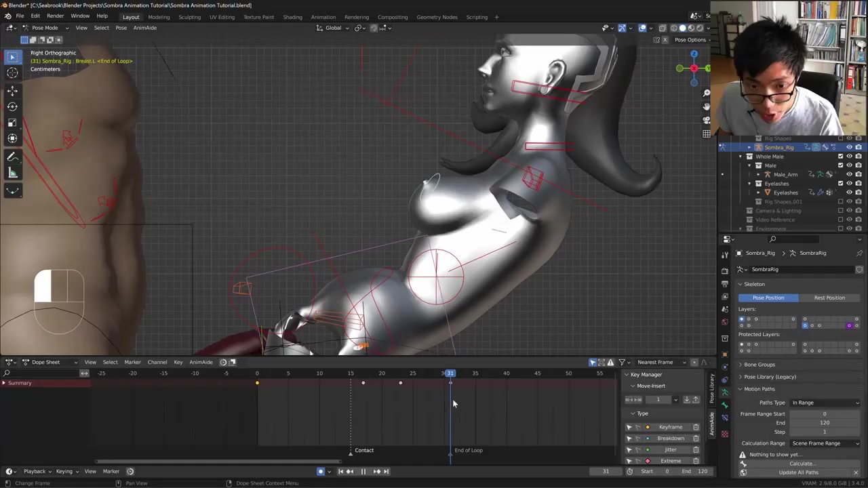
Task: Select the Measure tool
Action: (x=12, y=174)
